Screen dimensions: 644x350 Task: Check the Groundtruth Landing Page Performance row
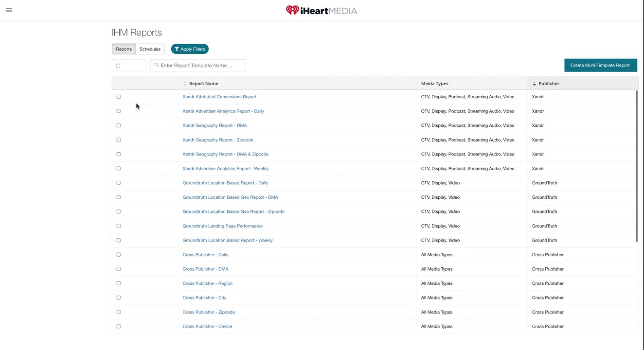pos(118,226)
